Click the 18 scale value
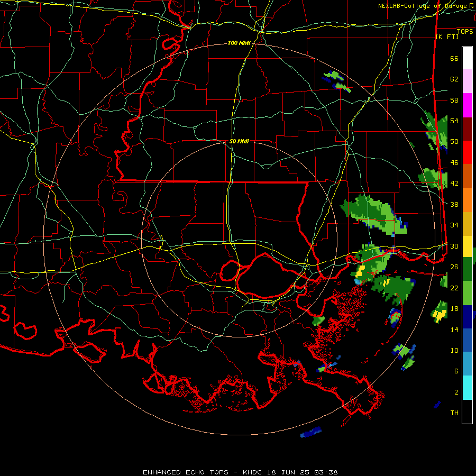The height and width of the screenshot is (476, 476). click(x=454, y=309)
